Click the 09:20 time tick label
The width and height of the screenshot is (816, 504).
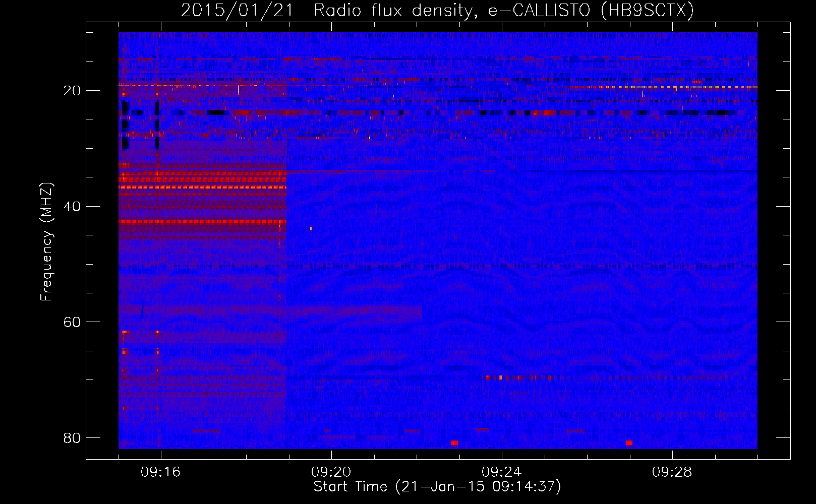tap(331, 472)
